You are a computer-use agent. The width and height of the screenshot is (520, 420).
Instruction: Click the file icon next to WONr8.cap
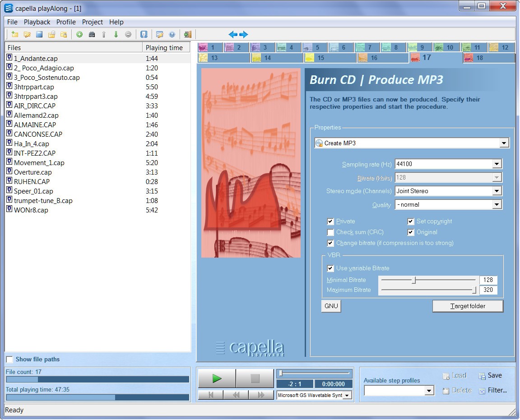pyautogui.click(x=9, y=209)
